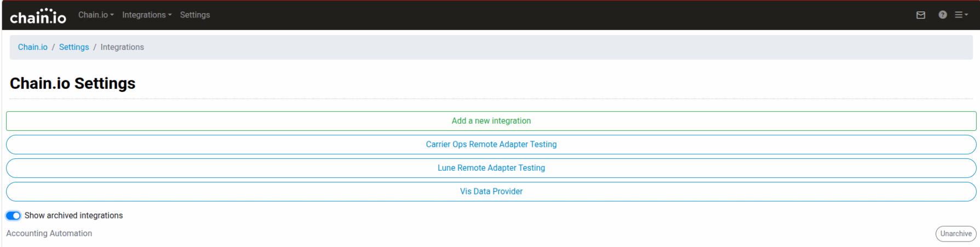Click the Chain.io Settings heading
The height and width of the screenshot is (247, 980).
[73, 83]
